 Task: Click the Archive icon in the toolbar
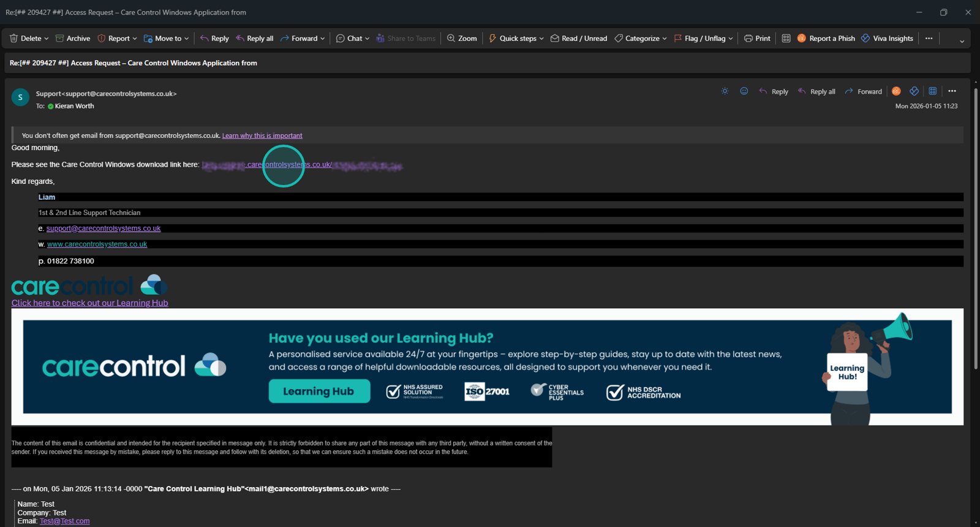pyautogui.click(x=60, y=38)
